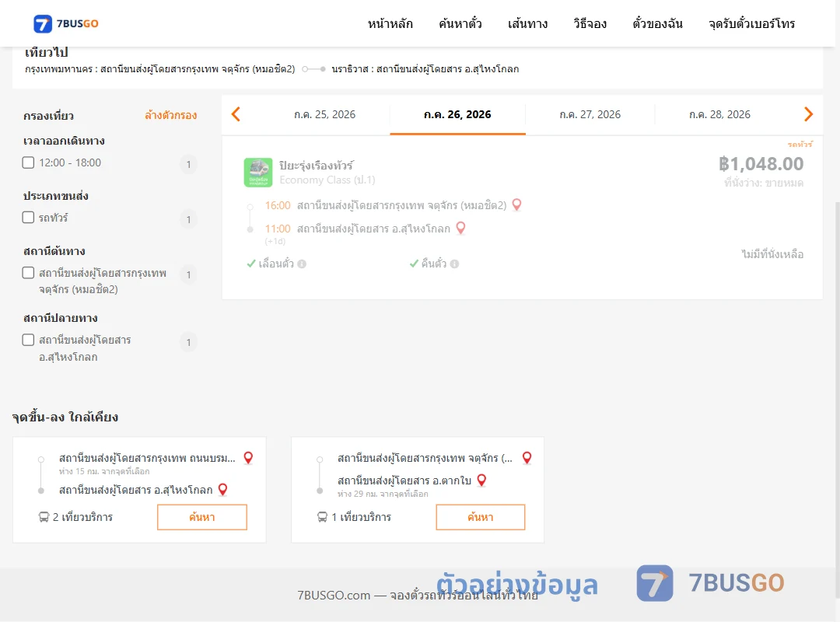Open the เส้นทาง menu item
840x622 pixels.
tap(527, 23)
